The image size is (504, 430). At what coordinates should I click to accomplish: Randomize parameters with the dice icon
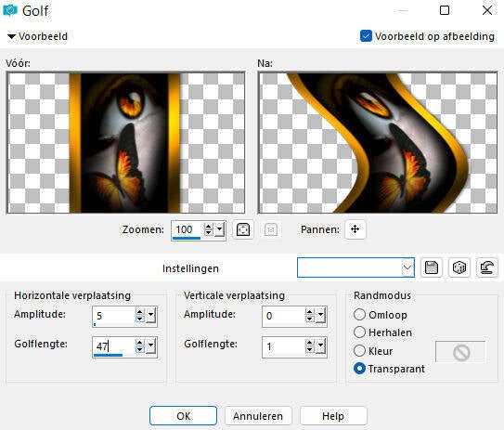coord(459,267)
